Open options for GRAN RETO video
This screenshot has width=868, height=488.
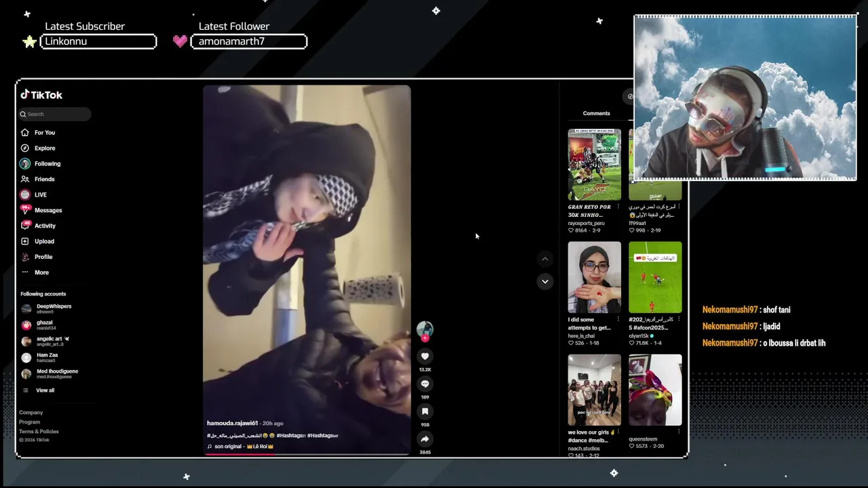618,207
